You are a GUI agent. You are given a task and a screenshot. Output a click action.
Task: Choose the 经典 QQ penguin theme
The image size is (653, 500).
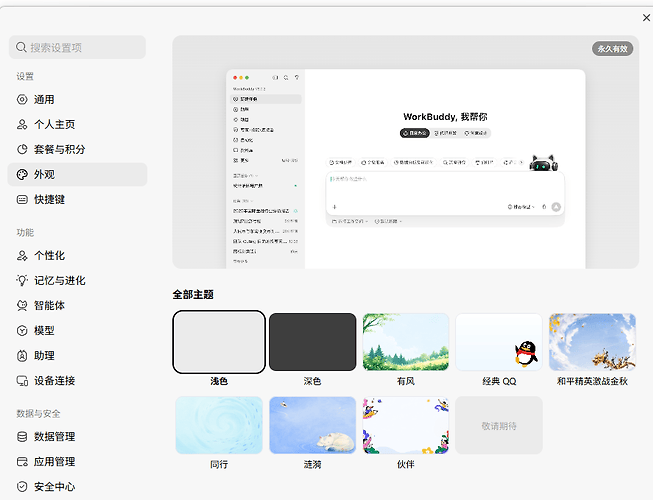[499, 342]
